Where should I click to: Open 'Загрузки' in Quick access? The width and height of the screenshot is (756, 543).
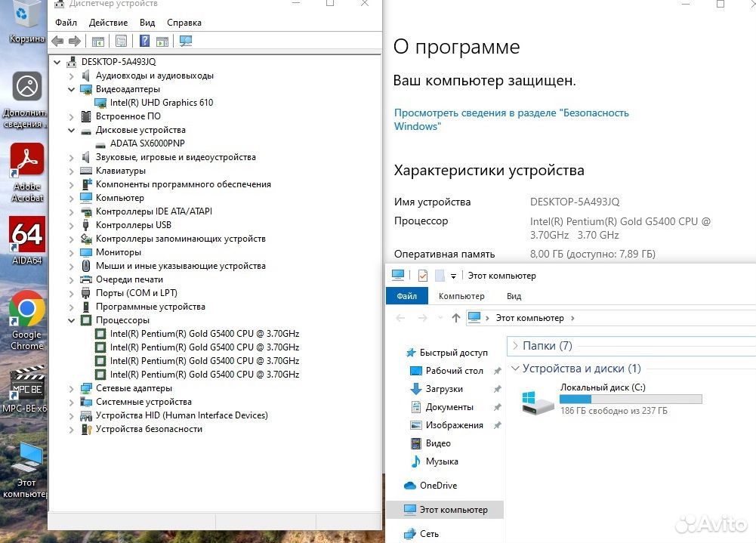pos(437,389)
